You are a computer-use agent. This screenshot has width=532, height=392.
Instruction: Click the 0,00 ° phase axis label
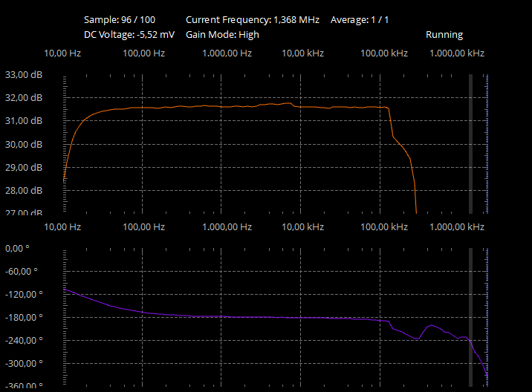(17, 248)
